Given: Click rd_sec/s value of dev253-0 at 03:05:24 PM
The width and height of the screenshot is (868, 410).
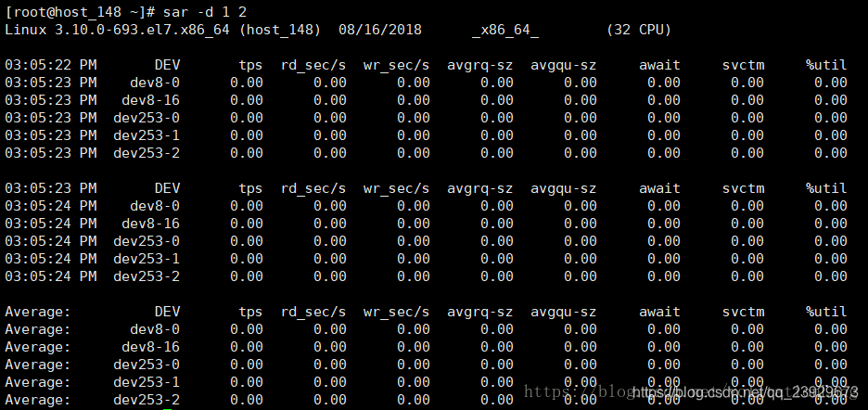Looking at the screenshot, I should tap(330, 241).
